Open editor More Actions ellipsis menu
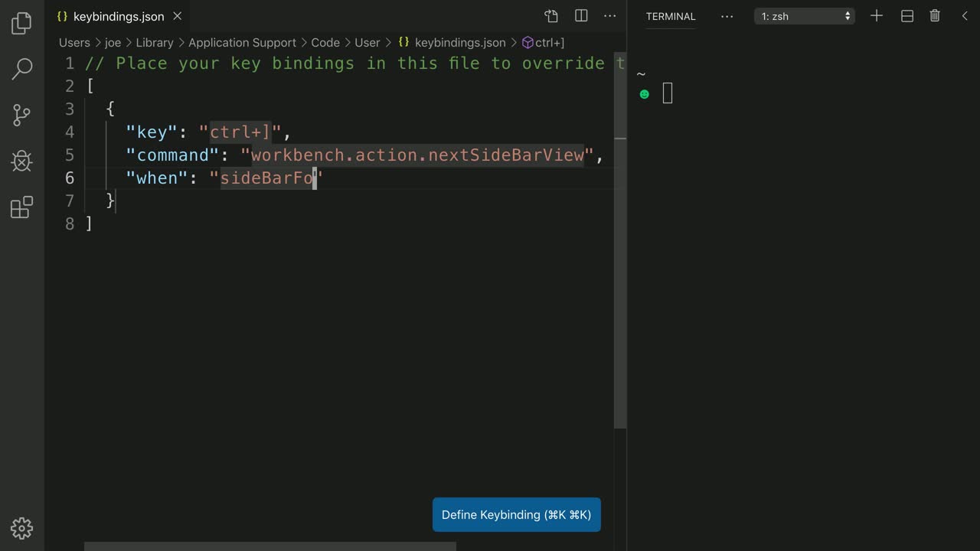Image resolution: width=980 pixels, height=551 pixels. pyautogui.click(x=610, y=16)
